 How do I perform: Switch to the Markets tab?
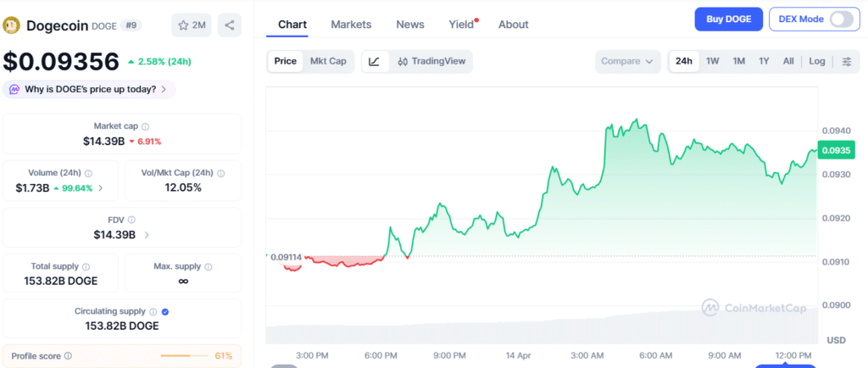350,25
